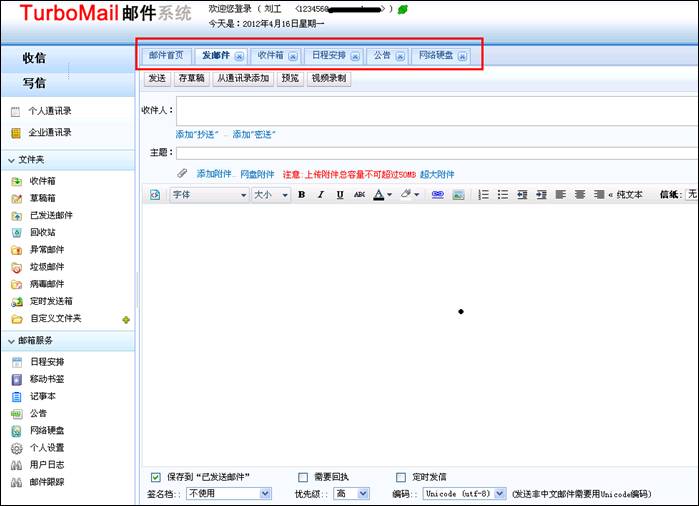This screenshot has height=506, width=699.
Task: Switch to the 收件箱 tab
Action: [x=276, y=55]
